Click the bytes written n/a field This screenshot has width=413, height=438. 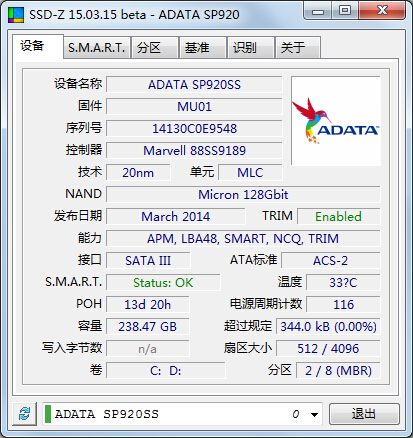click(148, 349)
